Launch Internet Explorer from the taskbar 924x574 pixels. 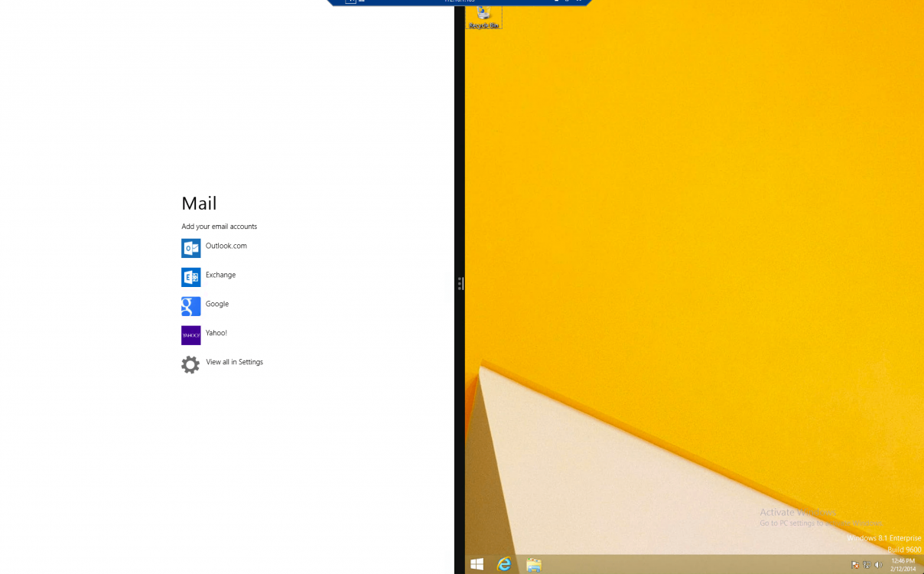(x=504, y=564)
